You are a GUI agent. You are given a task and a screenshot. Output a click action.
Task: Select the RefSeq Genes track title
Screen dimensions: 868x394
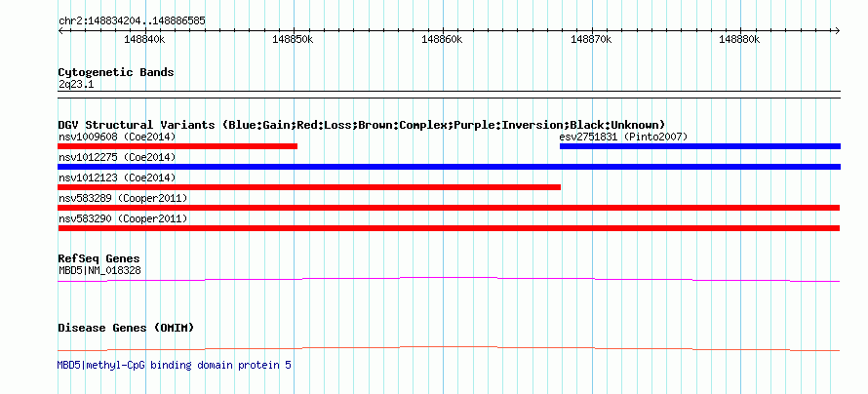pyautogui.click(x=99, y=259)
